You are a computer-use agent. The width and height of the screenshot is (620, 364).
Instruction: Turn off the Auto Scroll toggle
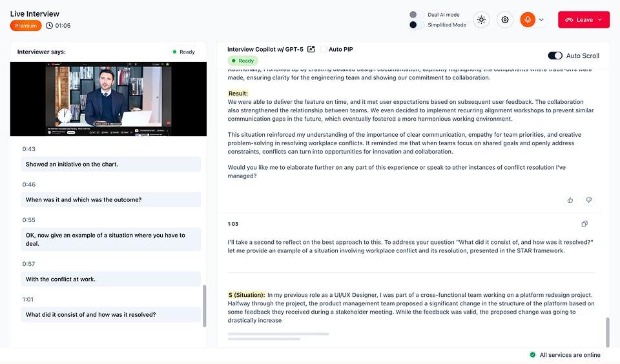coord(555,56)
